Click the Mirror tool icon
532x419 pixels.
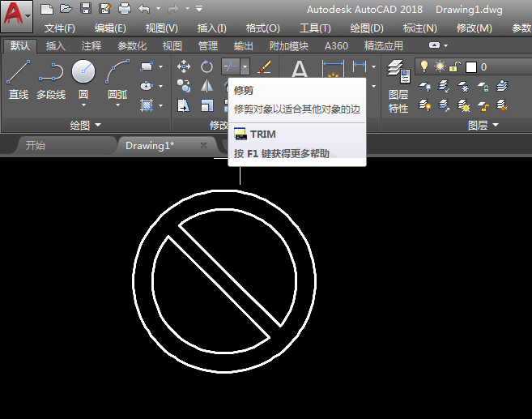click(206, 86)
